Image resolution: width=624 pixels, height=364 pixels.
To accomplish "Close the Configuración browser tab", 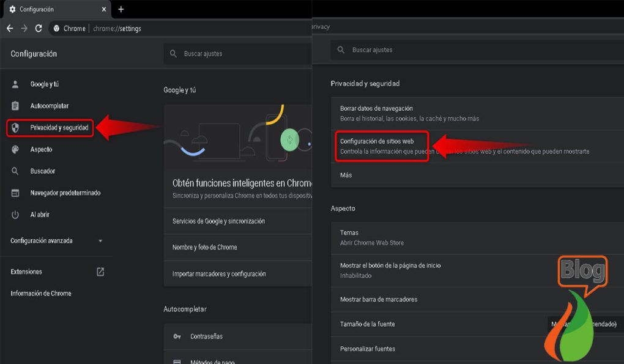I will pos(103,9).
